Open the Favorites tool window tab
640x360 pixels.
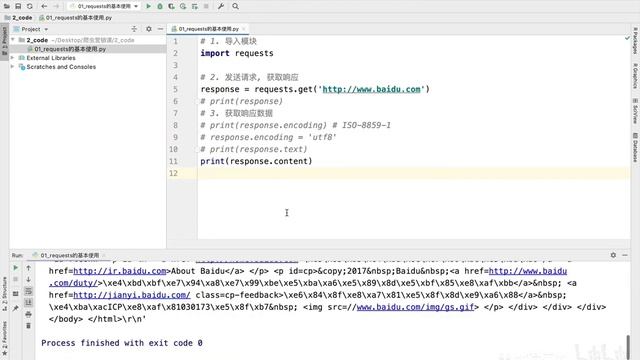4,337
